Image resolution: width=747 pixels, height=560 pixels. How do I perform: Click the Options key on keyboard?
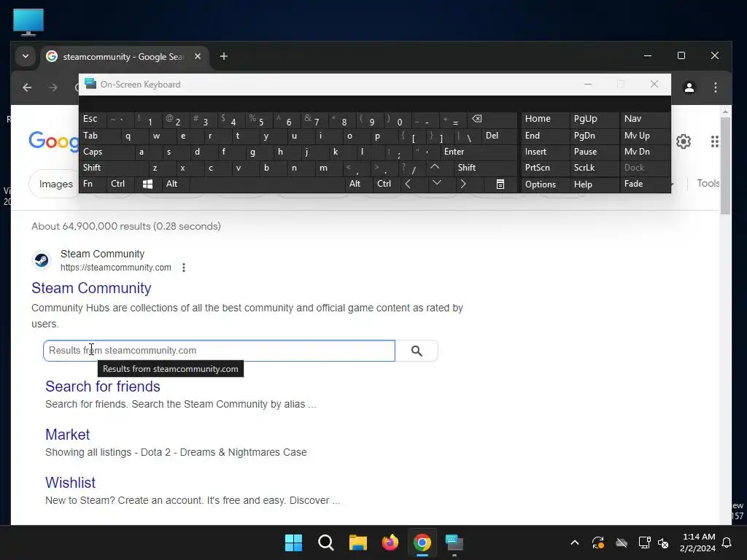(x=546, y=184)
